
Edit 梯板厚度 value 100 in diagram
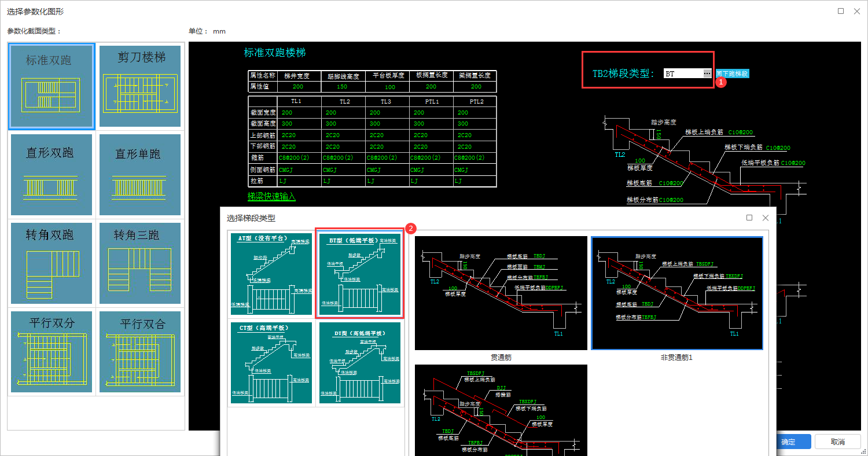point(640,160)
